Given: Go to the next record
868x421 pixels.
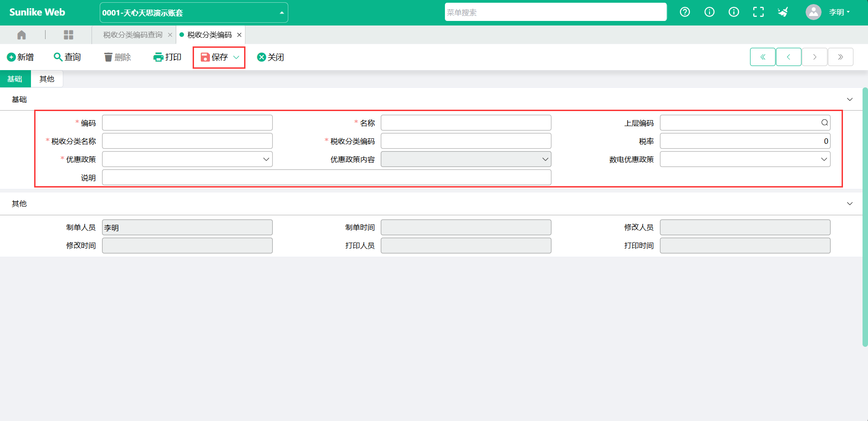Looking at the screenshot, I should (x=815, y=57).
